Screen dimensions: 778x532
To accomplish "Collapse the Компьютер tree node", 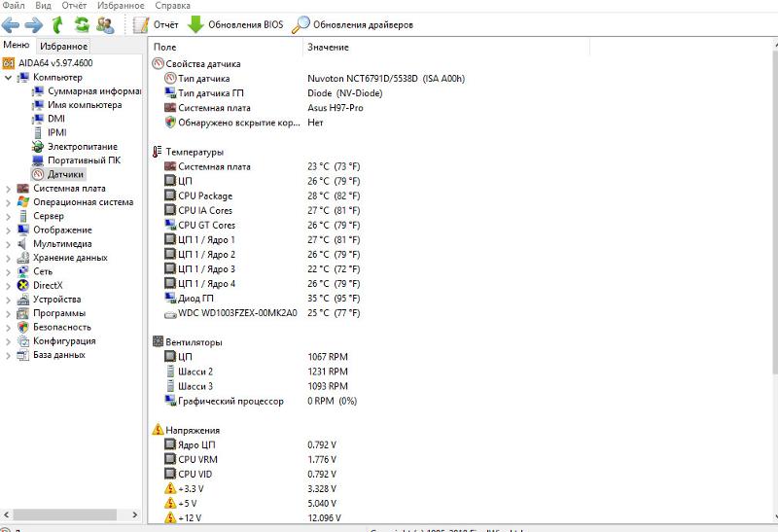I will (9, 78).
